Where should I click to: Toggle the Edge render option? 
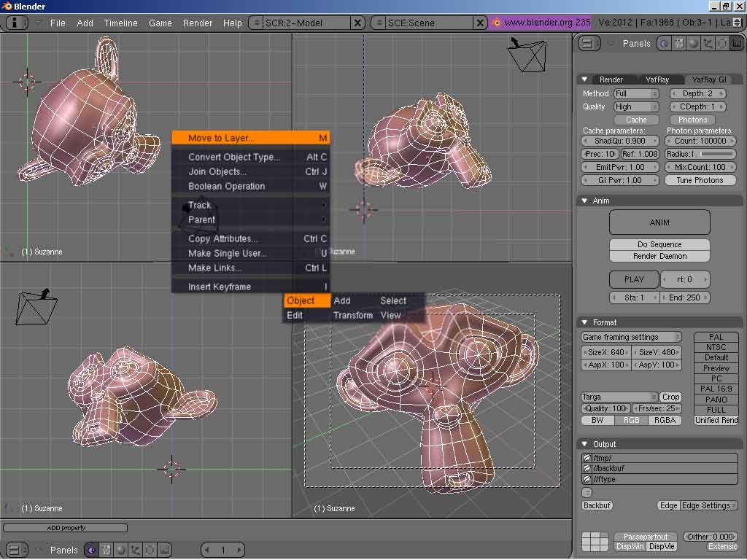668,505
